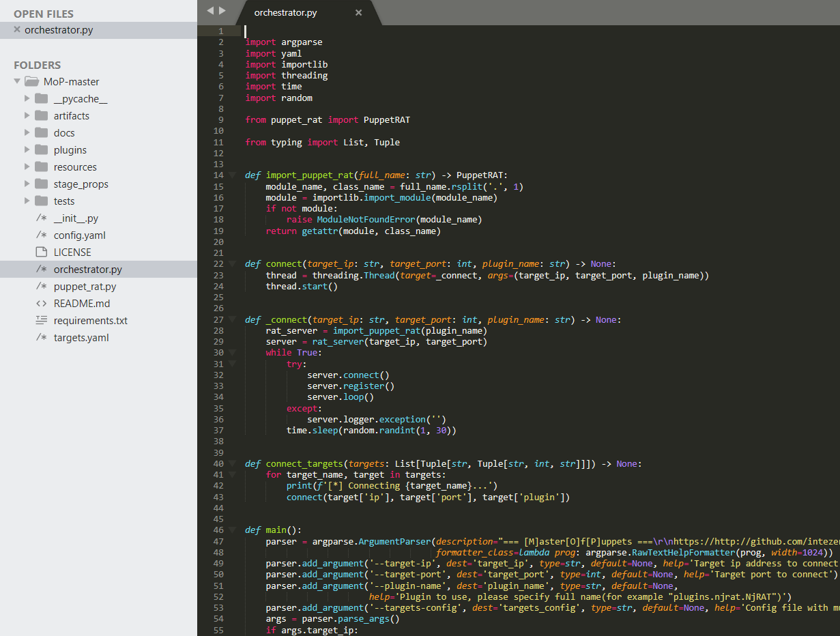Screen dimensions: 840x636
Task: Click the requirements.txt text file icon
Action: (41, 321)
